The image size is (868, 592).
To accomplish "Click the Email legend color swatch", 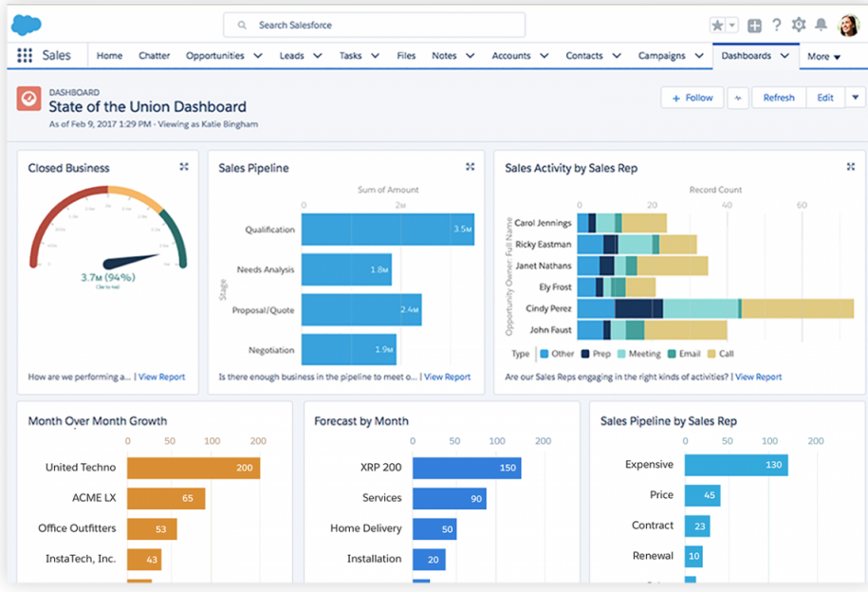I will pos(672,354).
